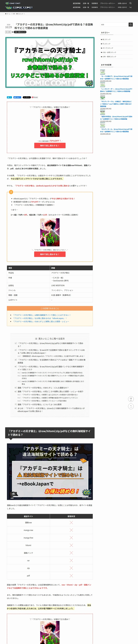
Task: Click the オークの樹の下 article thumbnail
Action: [103, 72]
